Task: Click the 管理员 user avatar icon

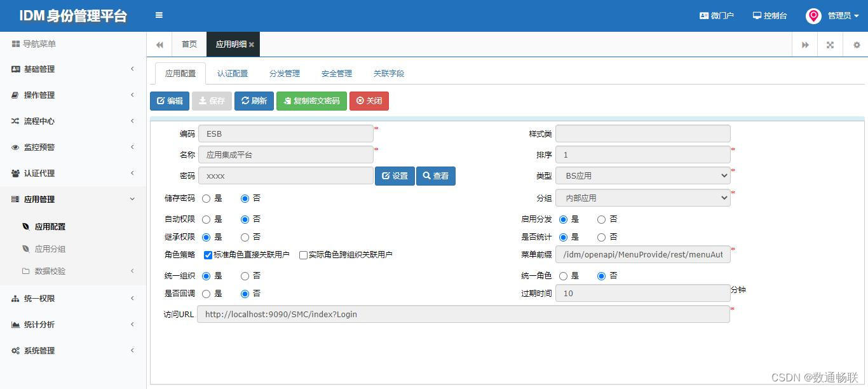Action: click(x=813, y=16)
